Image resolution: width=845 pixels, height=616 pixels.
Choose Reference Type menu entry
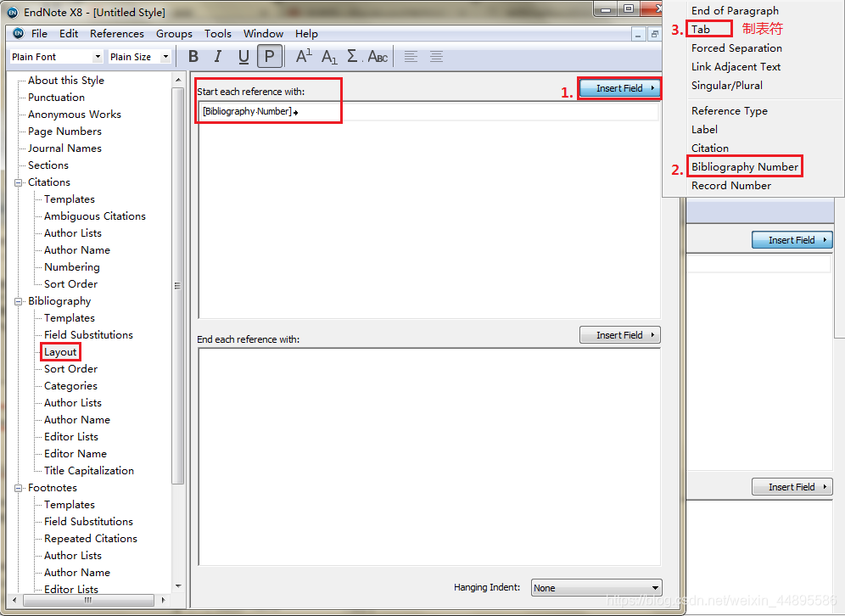730,110
